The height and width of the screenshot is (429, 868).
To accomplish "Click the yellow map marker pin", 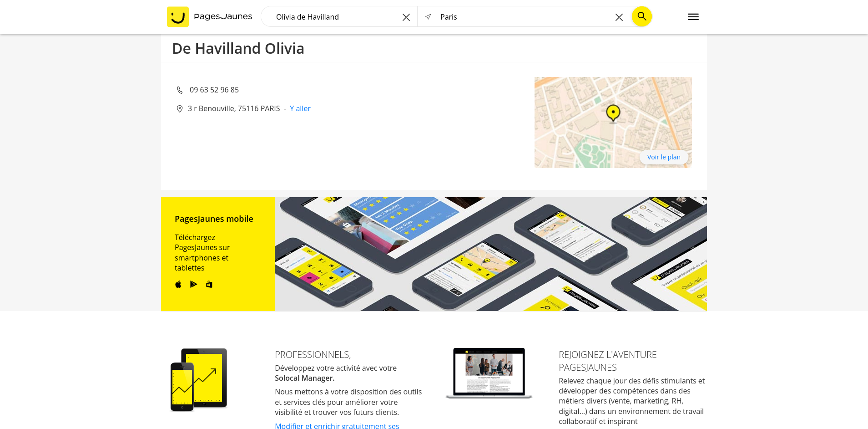I will [x=613, y=113].
